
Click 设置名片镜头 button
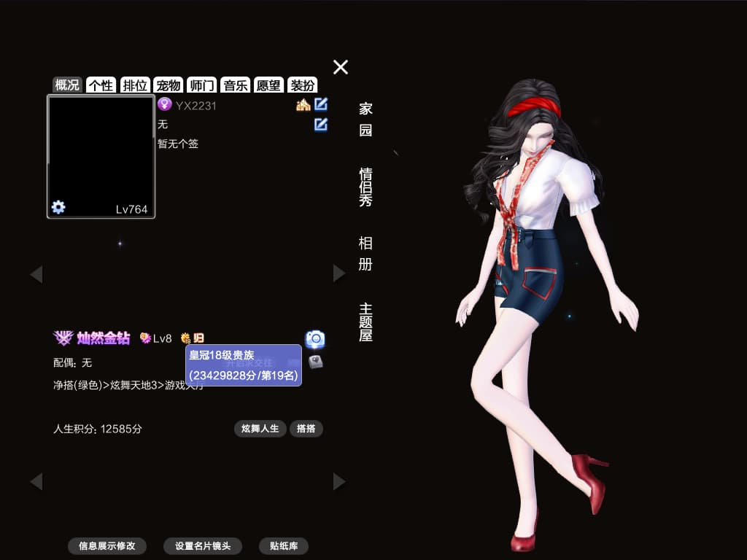pos(203,545)
